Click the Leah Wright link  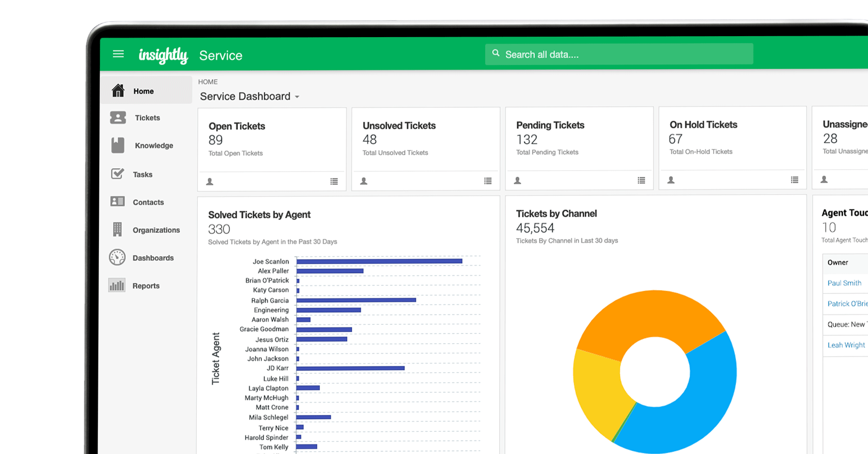coord(846,345)
